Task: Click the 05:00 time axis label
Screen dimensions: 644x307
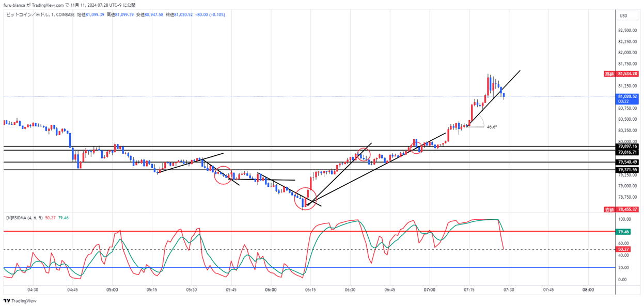Action: pyautogui.click(x=112, y=290)
